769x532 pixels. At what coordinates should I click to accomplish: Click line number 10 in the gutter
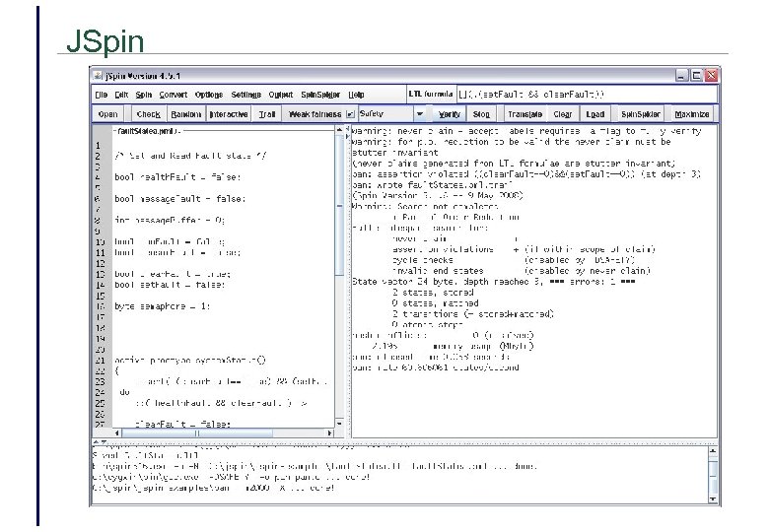(100, 241)
